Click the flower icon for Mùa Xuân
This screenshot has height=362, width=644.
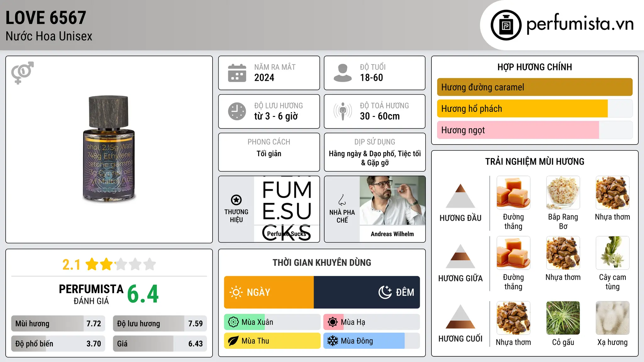pos(233,322)
